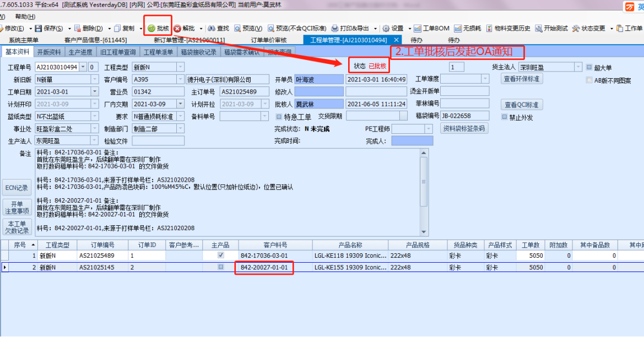Open the 工程单号 dropdown arrow

(x=83, y=67)
